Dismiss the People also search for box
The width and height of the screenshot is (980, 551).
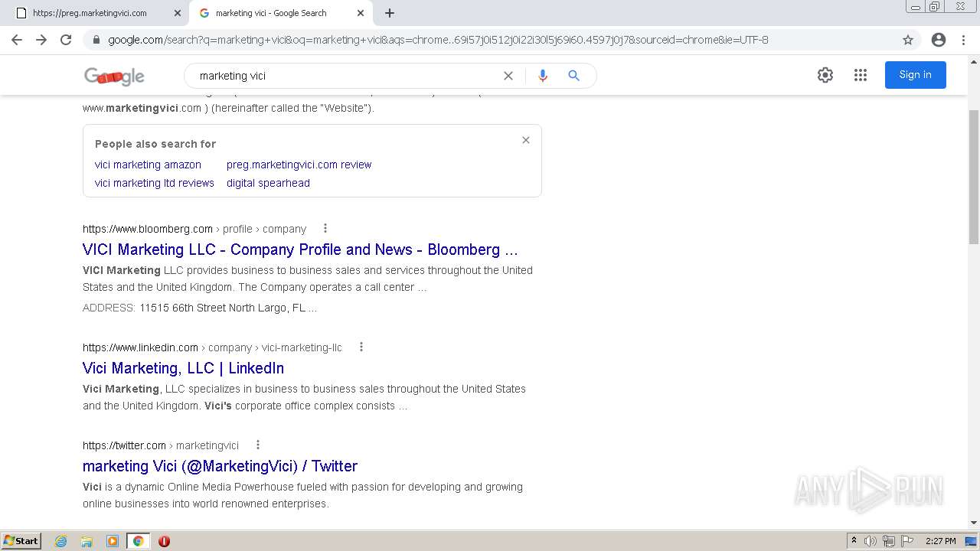(526, 140)
